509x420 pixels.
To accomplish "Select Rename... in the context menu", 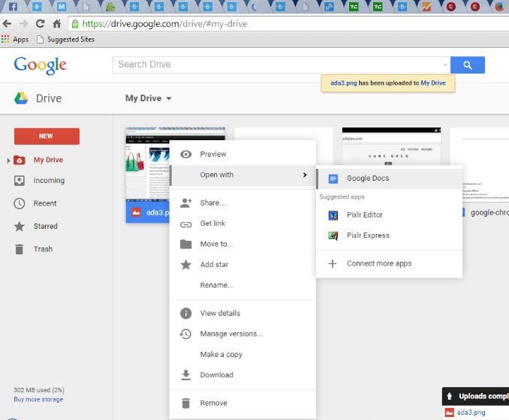I will click(x=216, y=285).
